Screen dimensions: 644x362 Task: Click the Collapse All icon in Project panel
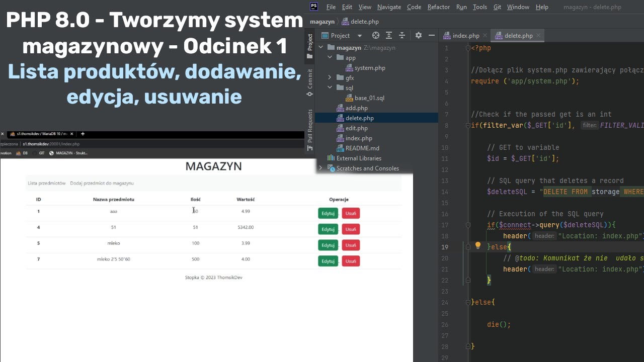[x=402, y=35]
